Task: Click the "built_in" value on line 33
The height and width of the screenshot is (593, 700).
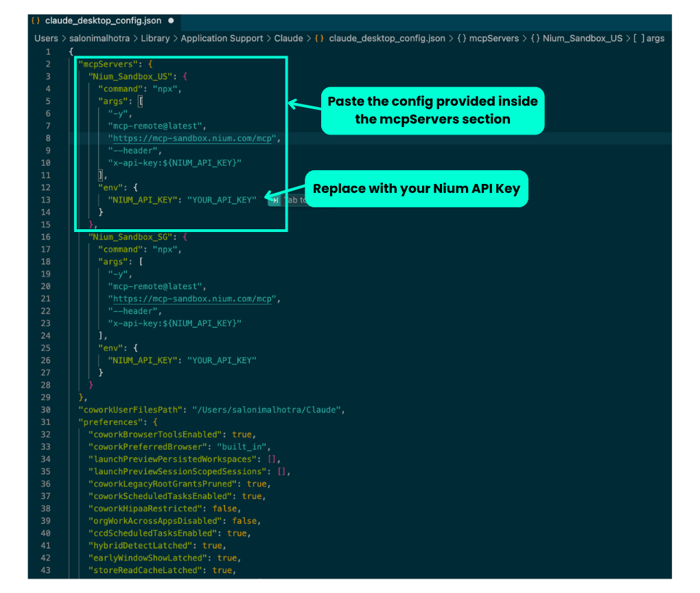Action: pos(242,447)
